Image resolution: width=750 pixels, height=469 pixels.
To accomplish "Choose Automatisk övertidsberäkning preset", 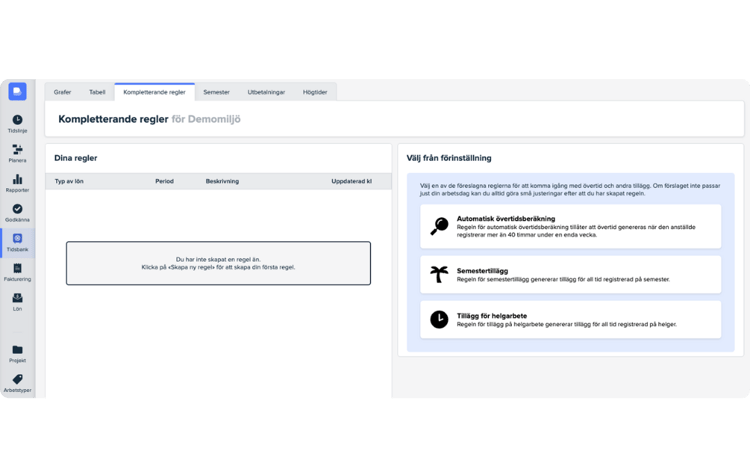I will click(x=570, y=226).
